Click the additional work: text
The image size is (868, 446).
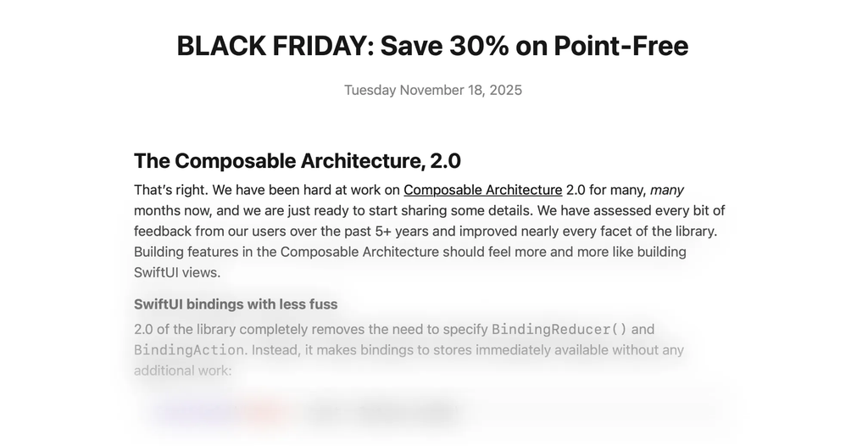182,371
